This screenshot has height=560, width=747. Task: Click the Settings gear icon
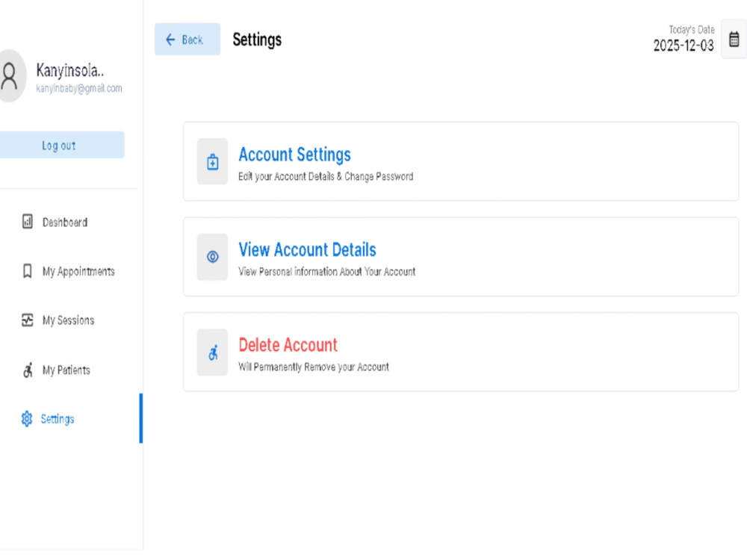click(27, 419)
